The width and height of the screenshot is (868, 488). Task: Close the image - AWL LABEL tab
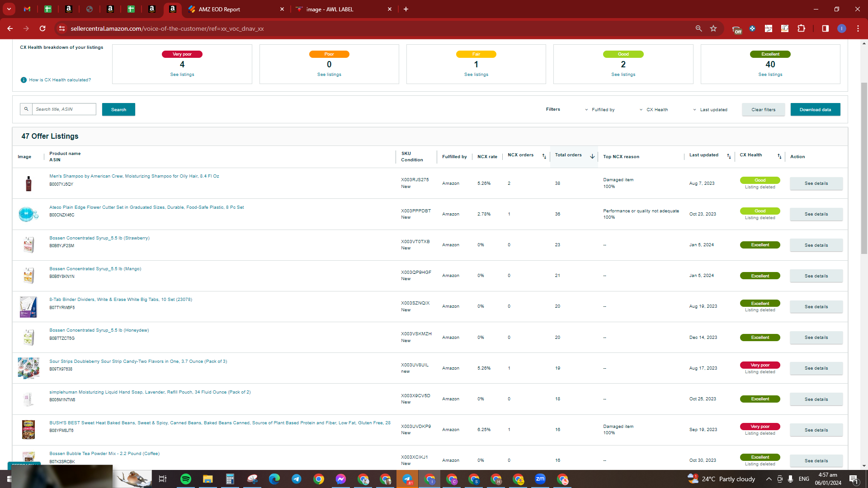390,9
